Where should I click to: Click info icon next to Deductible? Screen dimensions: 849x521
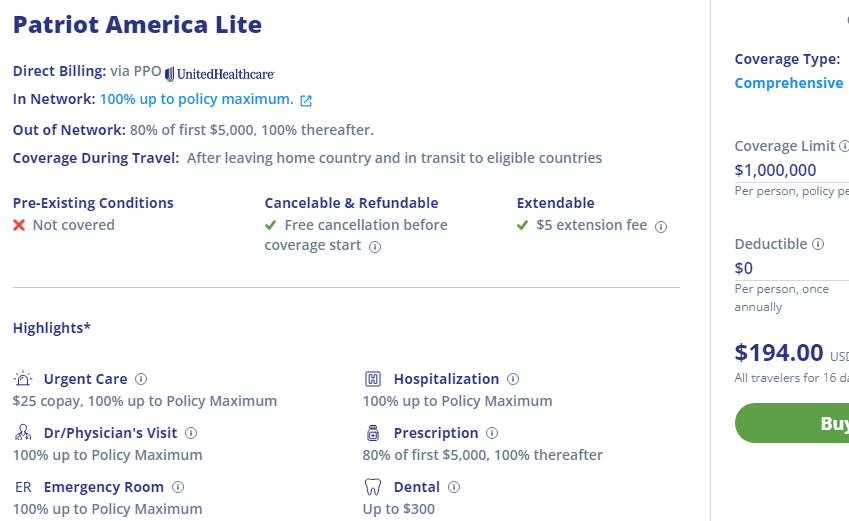tap(818, 244)
